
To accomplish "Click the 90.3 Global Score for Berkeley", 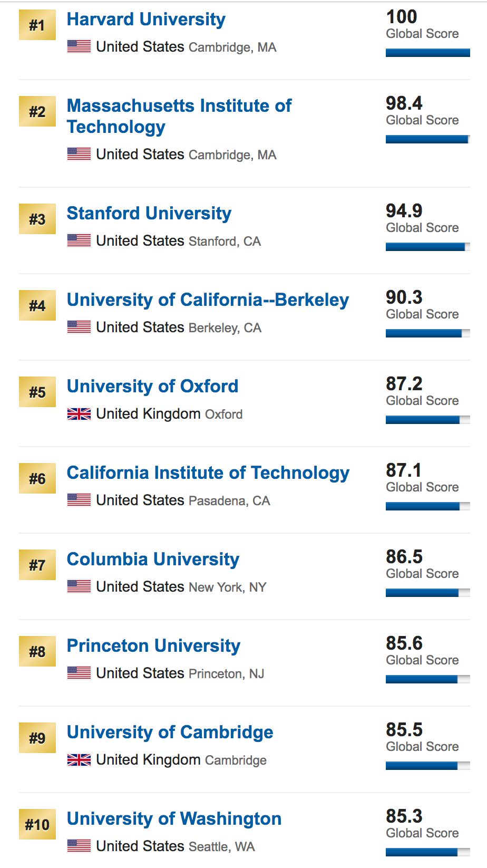I will (404, 298).
